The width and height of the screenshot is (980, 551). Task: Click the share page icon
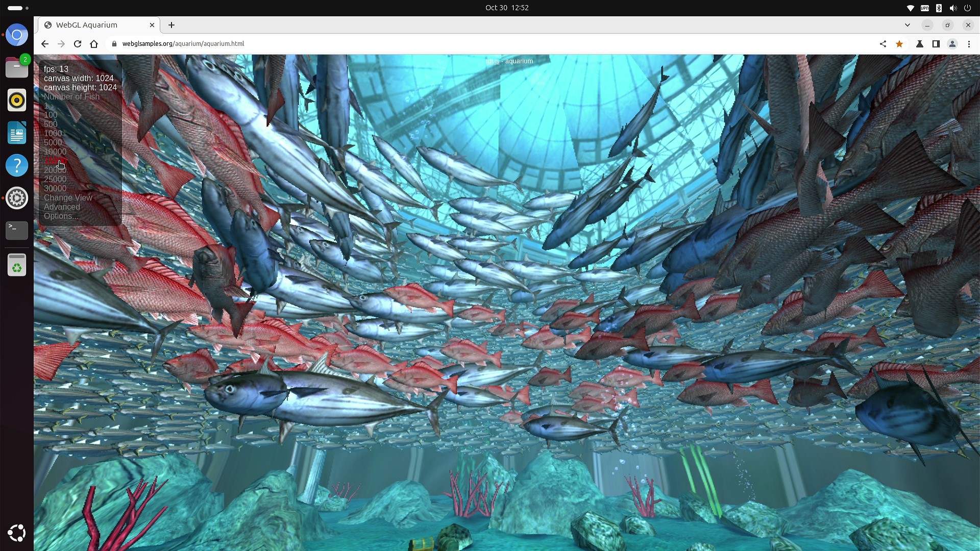click(x=883, y=44)
